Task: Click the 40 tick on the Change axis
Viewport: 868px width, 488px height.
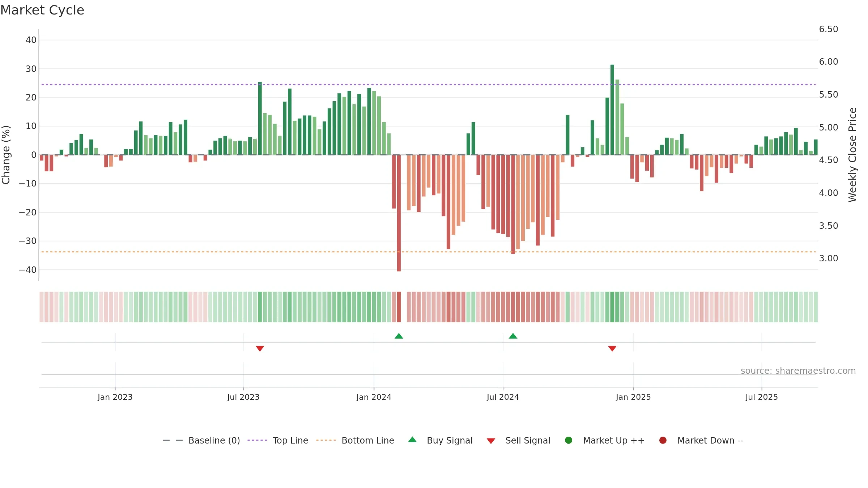Action: pos(31,40)
